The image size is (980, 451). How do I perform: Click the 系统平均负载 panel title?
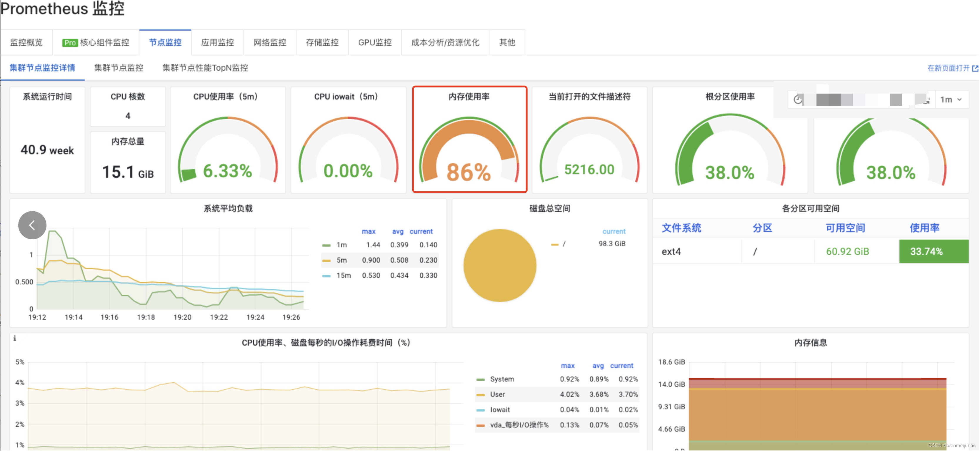pyautogui.click(x=228, y=208)
